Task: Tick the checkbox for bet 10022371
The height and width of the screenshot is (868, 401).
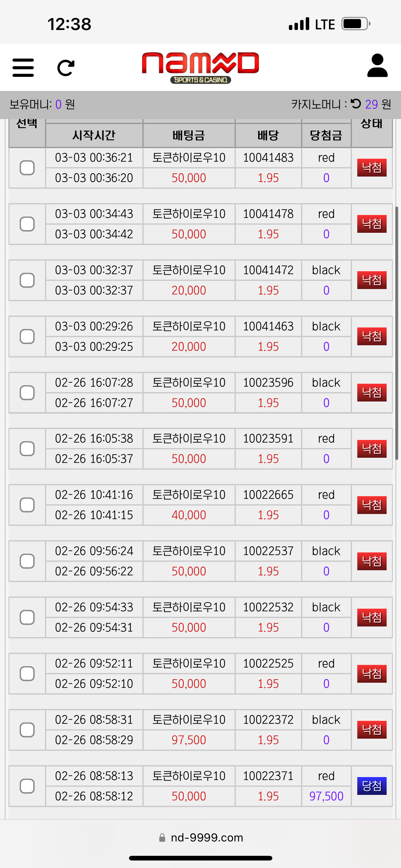Action: [27, 786]
